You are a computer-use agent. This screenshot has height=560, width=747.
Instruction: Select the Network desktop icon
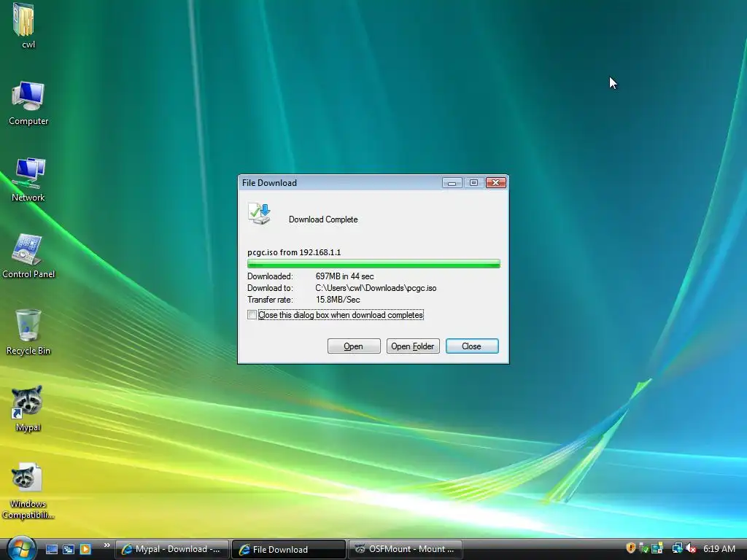28,173
